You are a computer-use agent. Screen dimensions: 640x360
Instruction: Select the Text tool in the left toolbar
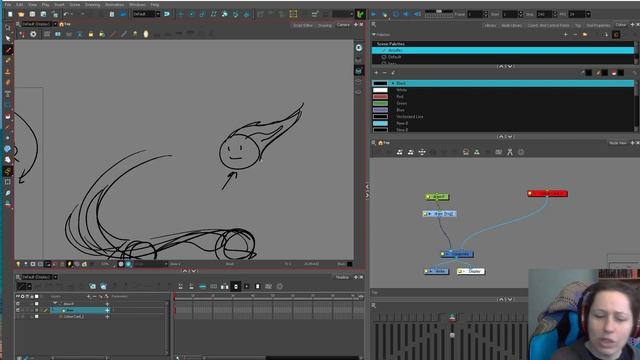click(8, 94)
